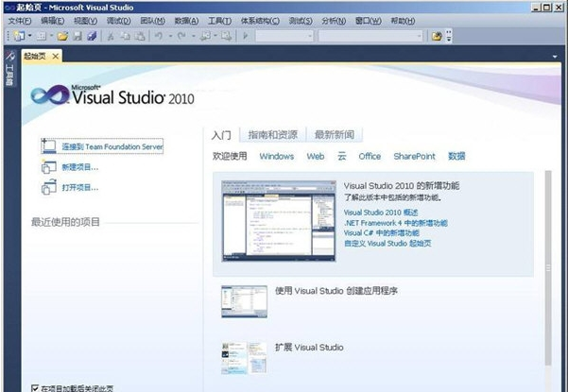568x392 pixels.
Task: Open the 体系结构(C) menu
Action: pos(260,21)
